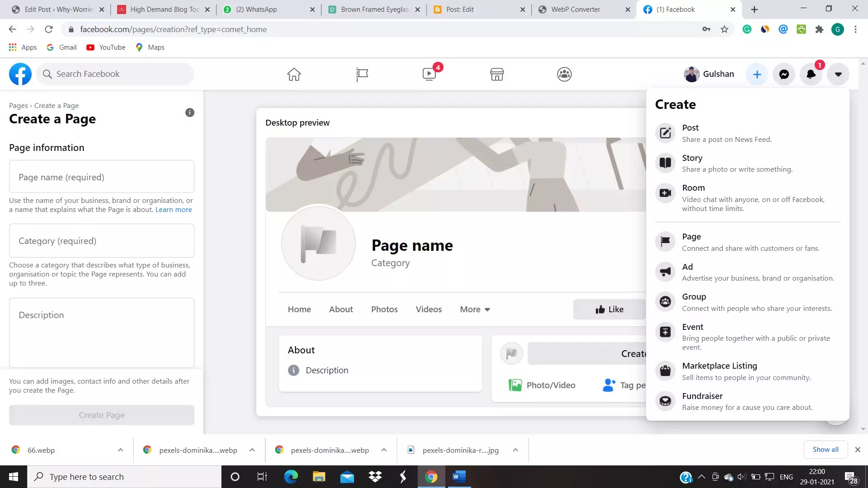Open the Pages flag icon in top navigation
This screenshot has height=488, width=868.
tap(362, 74)
